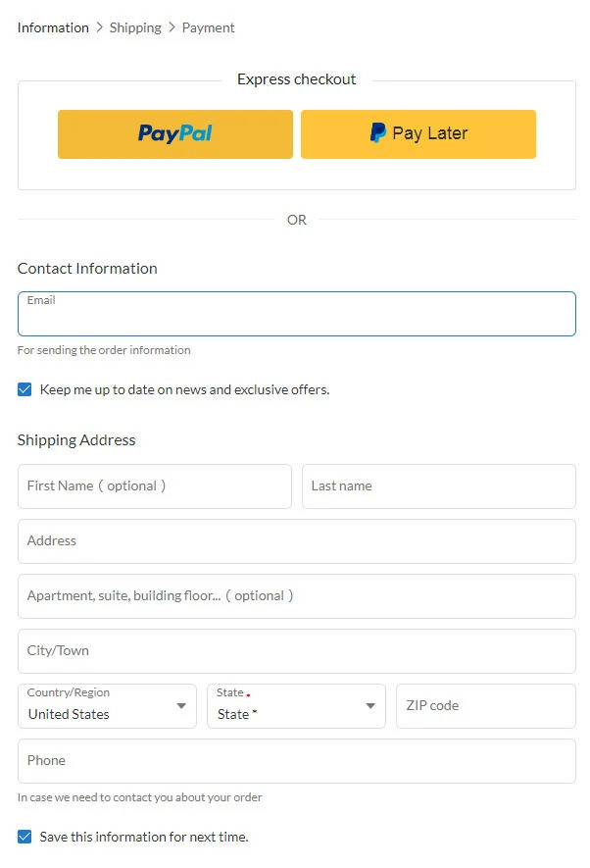Click the PayPal P logo icon

tap(377, 133)
